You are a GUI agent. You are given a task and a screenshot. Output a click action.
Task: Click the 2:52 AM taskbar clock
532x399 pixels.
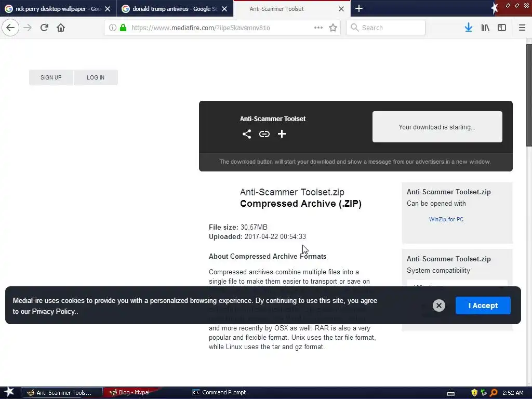513,393
